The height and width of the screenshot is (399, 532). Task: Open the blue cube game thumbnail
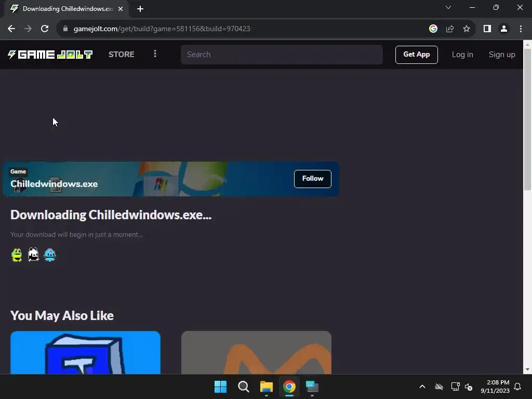(85, 353)
